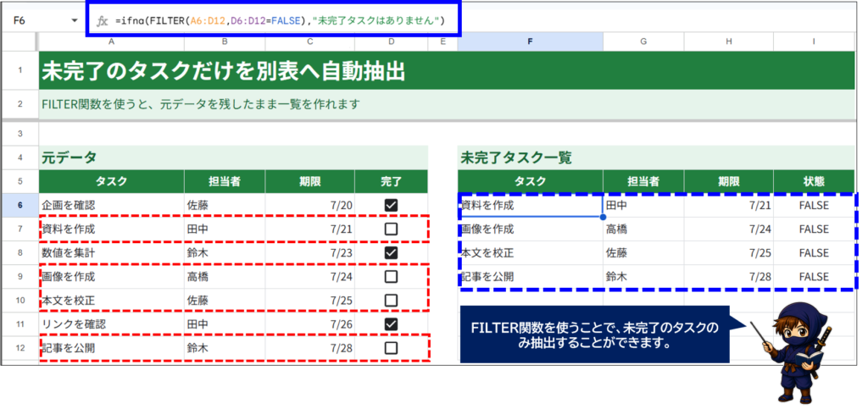Uncheck the 数値を集計 completion checkbox
This screenshot has height=420, width=868.
[x=391, y=252]
